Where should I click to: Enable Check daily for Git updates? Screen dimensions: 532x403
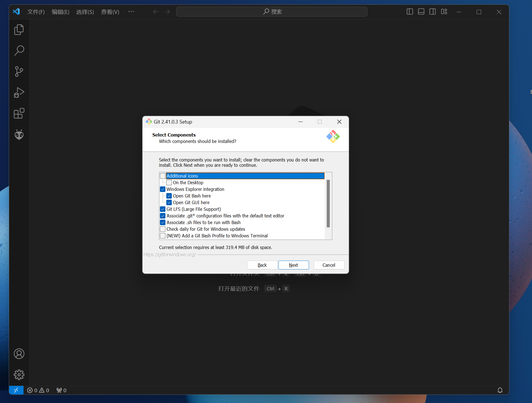coord(163,229)
